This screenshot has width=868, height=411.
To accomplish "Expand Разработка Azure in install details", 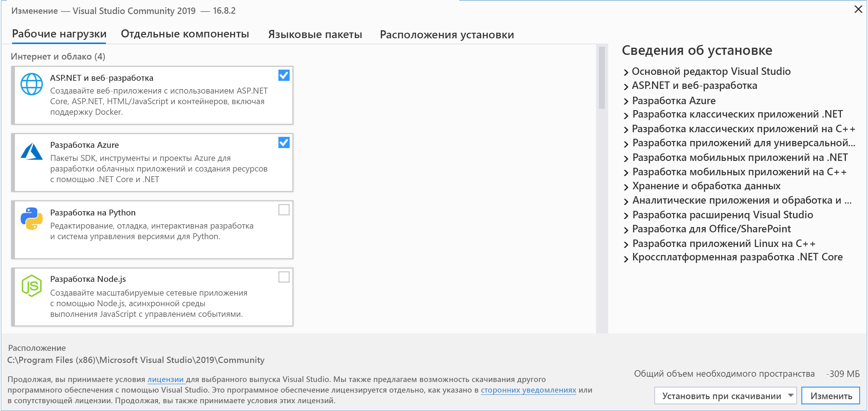I will 626,101.
